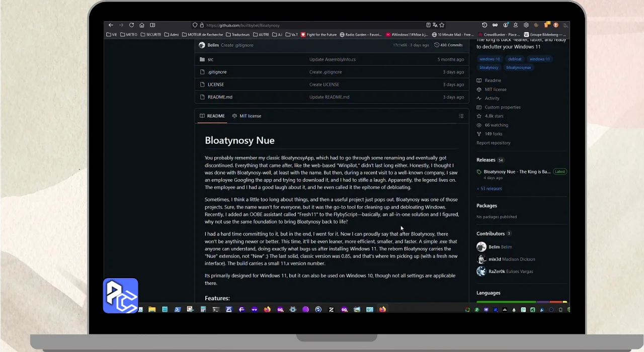Toggle reader view in the address bar
Viewport: 644px width, 352px height.
(x=428, y=25)
